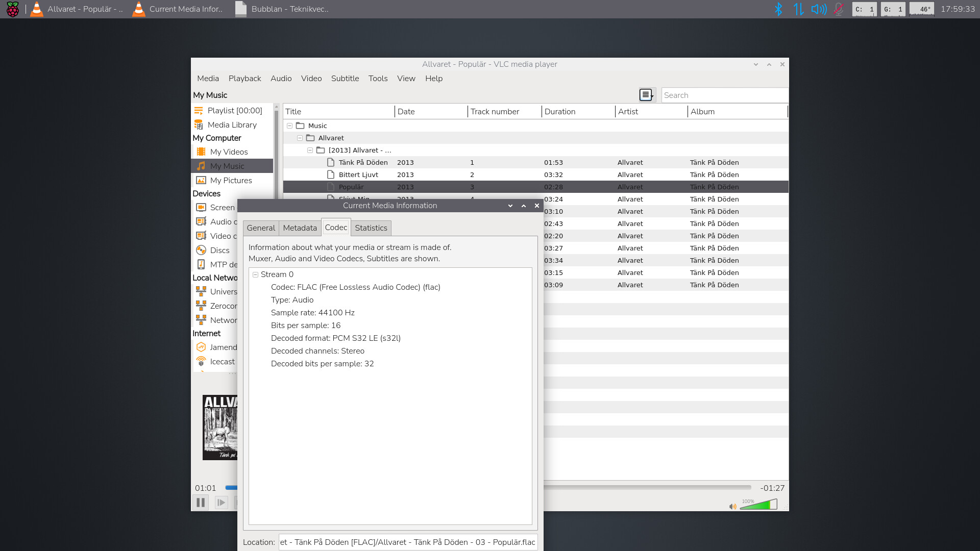Image resolution: width=980 pixels, height=551 pixels.
Task: Select Network streams sidebar item
Action: point(215,320)
